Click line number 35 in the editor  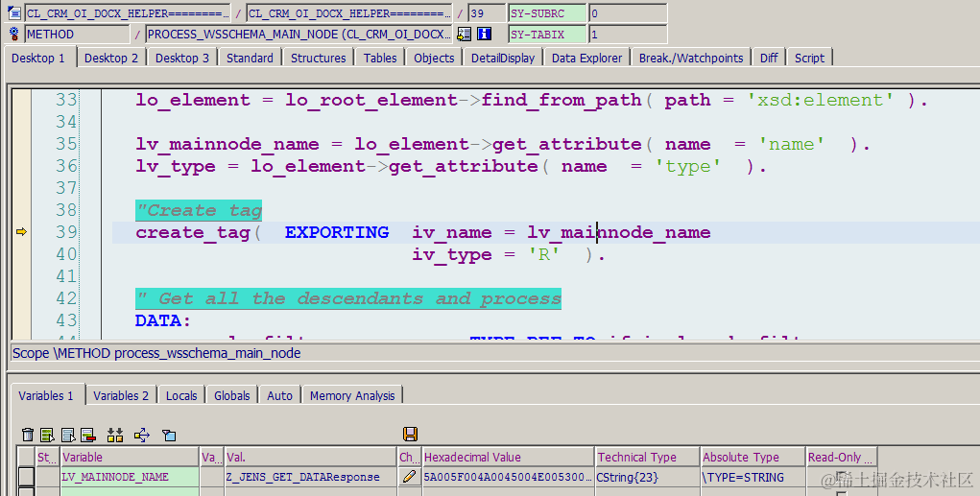click(x=66, y=144)
